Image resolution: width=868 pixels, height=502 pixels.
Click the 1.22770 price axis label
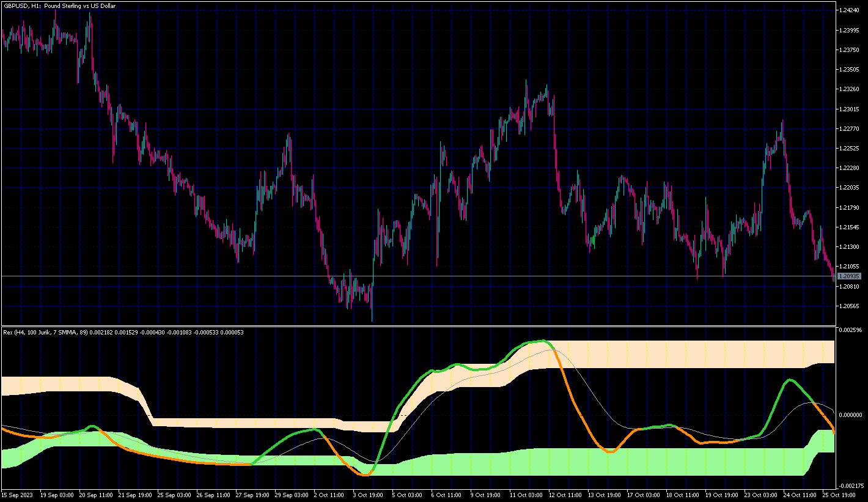point(850,128)
